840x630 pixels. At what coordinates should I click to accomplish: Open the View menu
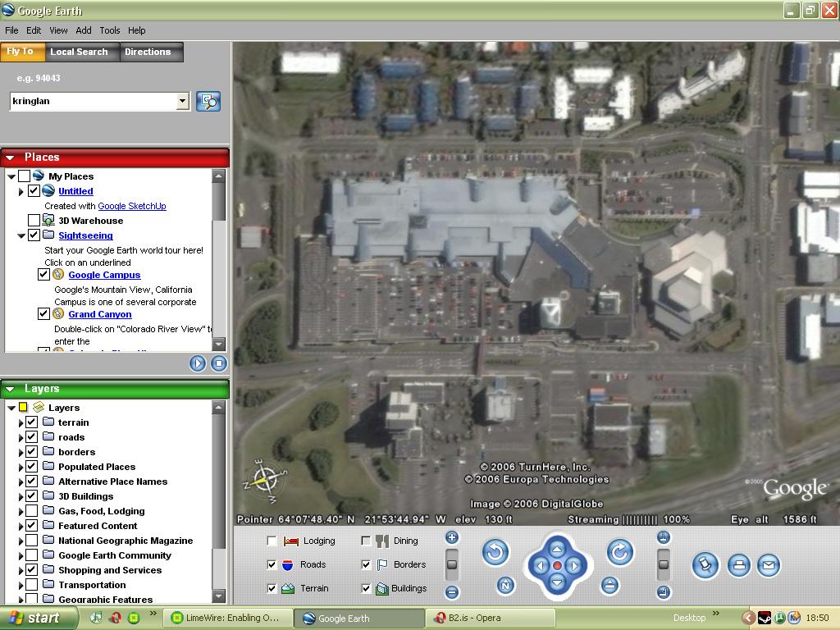click(x=58, y=30)
